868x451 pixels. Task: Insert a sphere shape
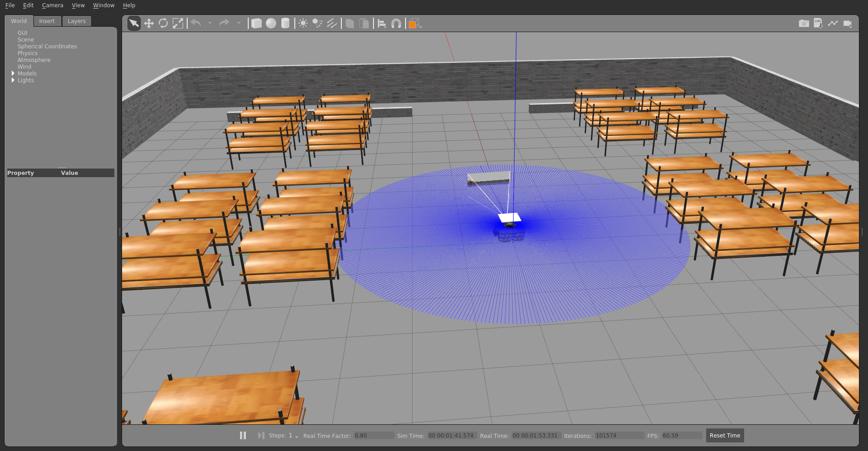click(271, 23)
